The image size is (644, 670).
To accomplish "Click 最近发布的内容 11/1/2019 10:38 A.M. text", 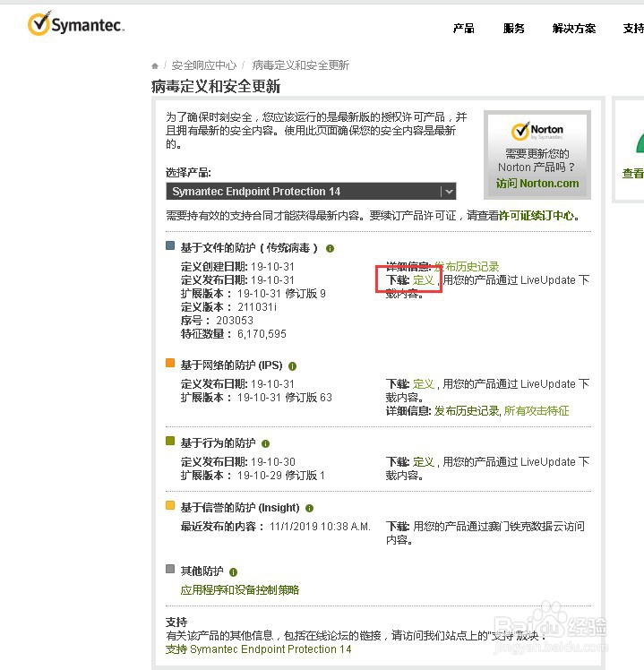I will click(275, 527).
